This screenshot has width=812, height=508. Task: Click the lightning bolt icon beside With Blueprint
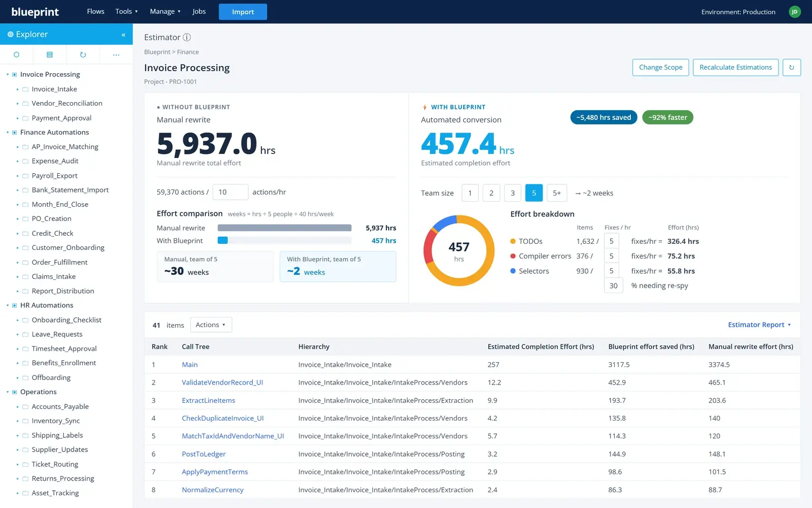(x=425, y=107)
